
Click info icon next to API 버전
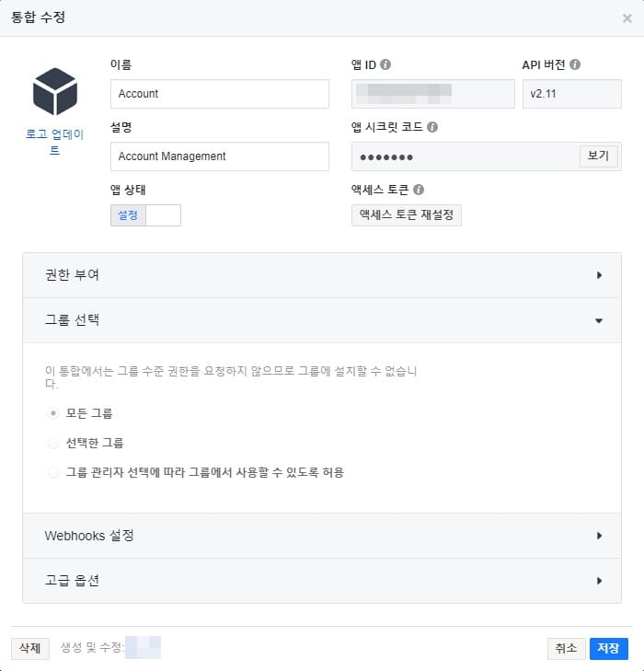click(x=575, y=64)
